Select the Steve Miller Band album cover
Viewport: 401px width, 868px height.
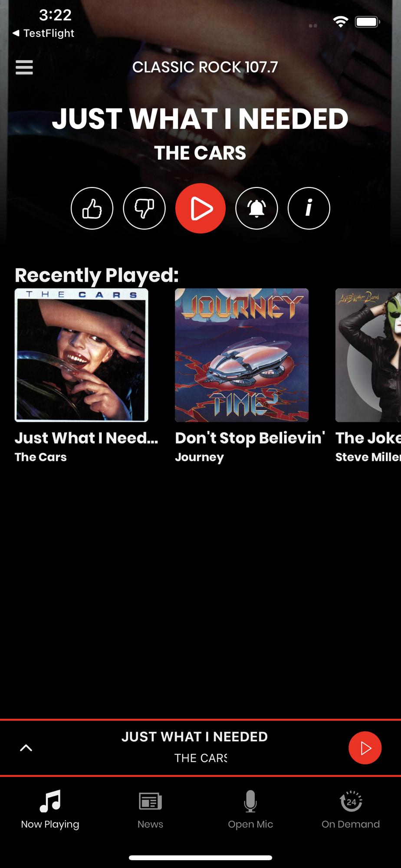pos(368,355)
